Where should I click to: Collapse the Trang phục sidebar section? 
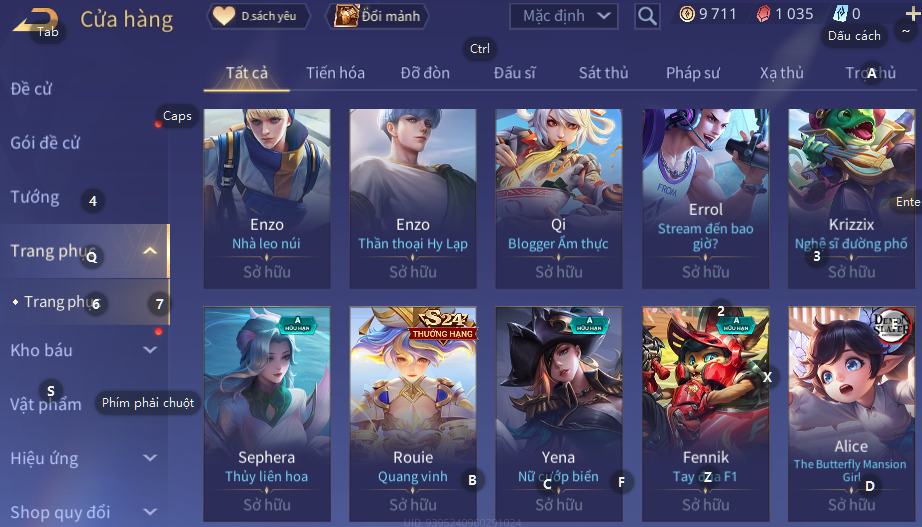[150, 251]
